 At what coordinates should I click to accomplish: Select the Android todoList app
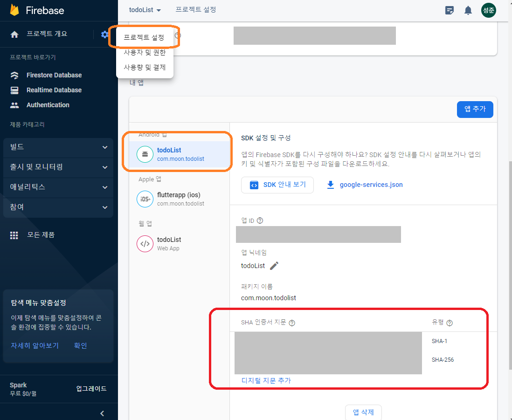coord(180,154)
